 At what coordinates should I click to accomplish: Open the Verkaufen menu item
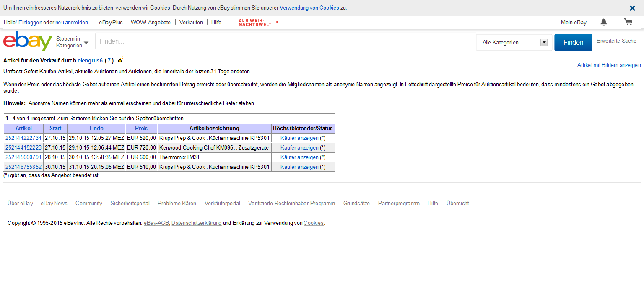pyautogui.click(x=191, y=23)
